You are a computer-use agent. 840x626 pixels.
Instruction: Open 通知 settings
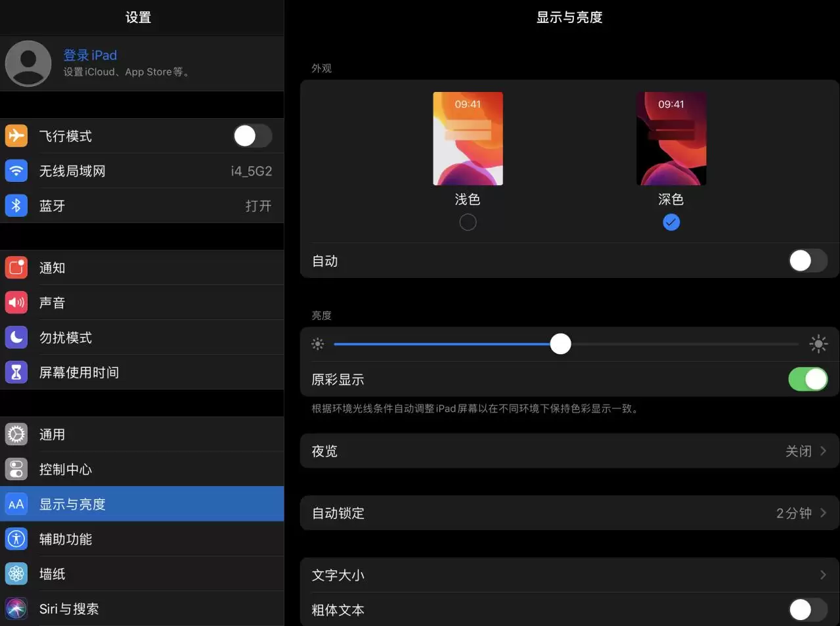click(142, 267)
